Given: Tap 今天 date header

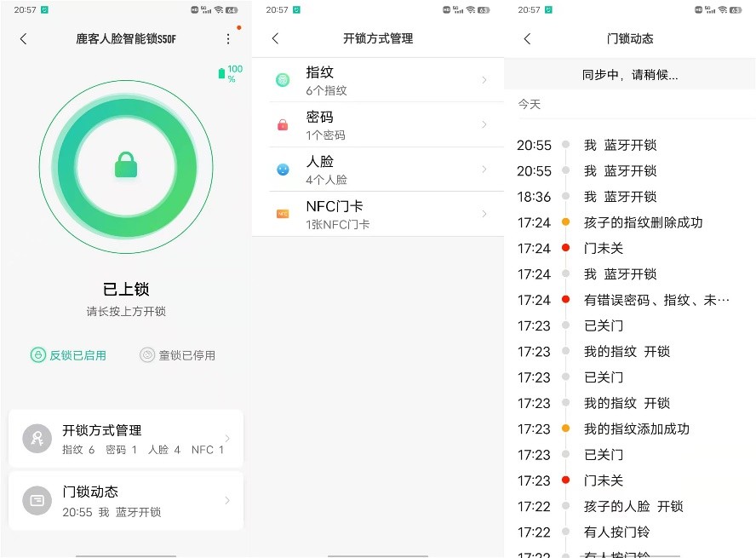Looking at the screenshot, I should [529, 104].
